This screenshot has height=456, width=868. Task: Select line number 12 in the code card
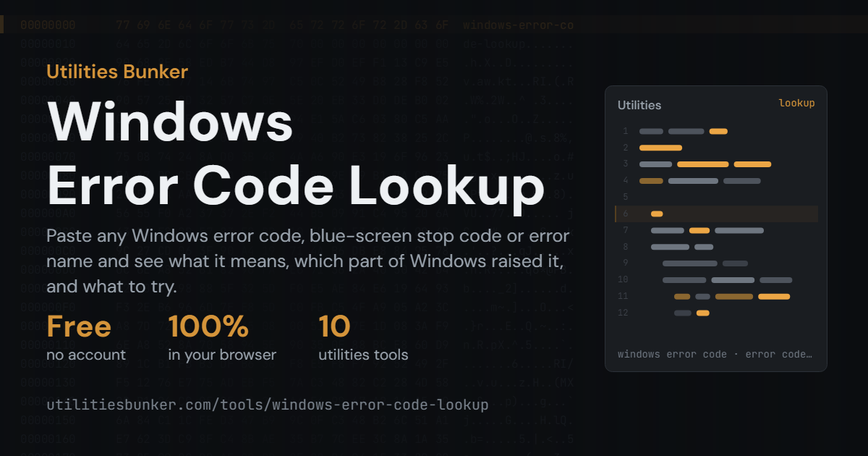[624, 313]
